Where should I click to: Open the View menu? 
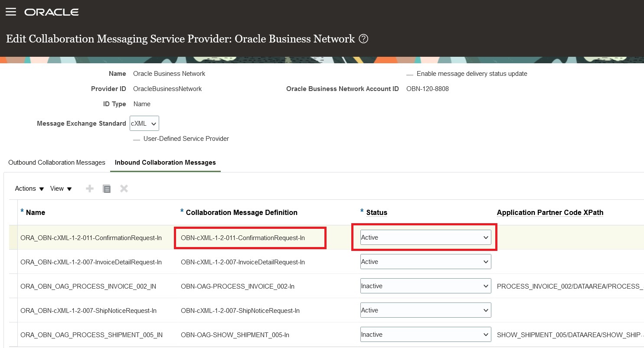click(61, 189)
